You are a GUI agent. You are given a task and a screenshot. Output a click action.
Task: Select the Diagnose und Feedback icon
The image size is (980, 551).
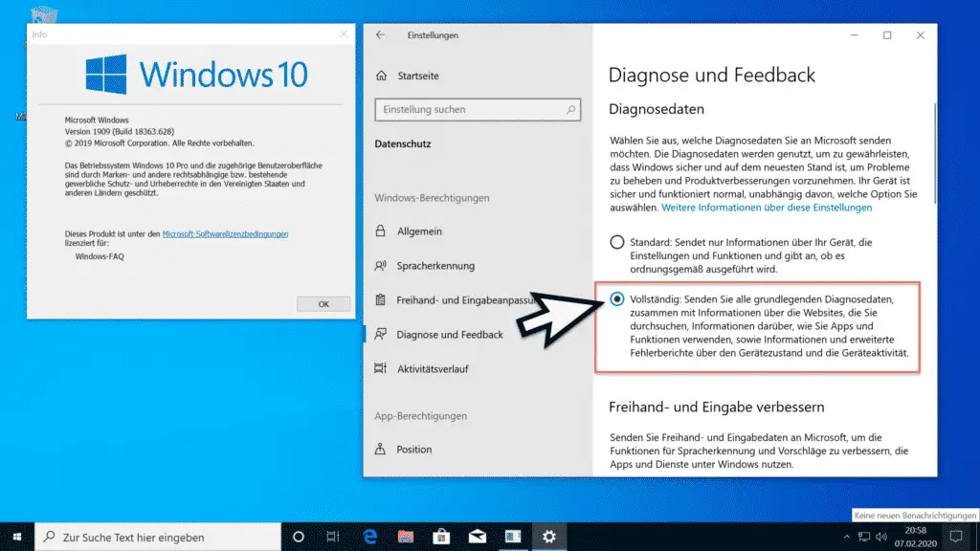pos(380,334)
